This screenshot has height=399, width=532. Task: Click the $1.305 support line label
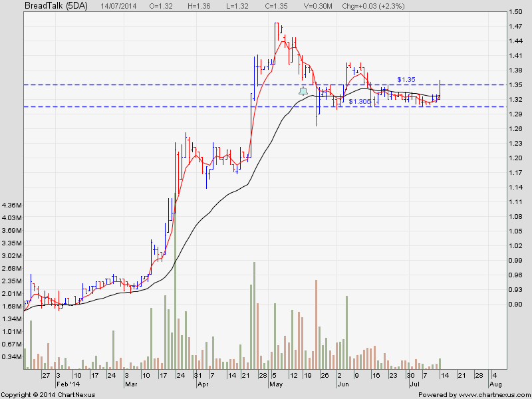(x=360, y=102)
